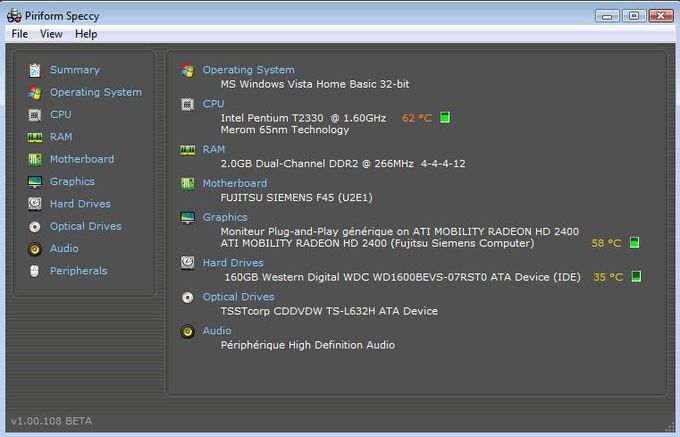Click the Optical Drives disc icon in summary panel
The image size is (680, 437).
pos(187,297)
